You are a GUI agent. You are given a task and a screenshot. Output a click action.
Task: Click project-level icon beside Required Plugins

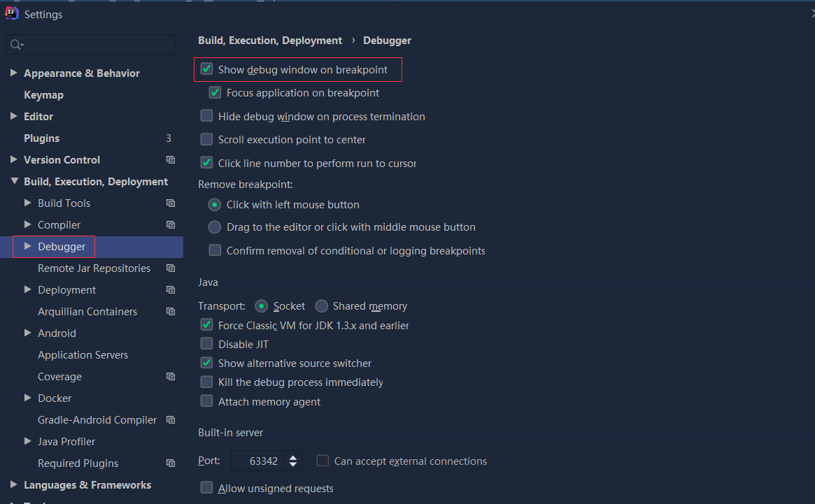(171, 463)
